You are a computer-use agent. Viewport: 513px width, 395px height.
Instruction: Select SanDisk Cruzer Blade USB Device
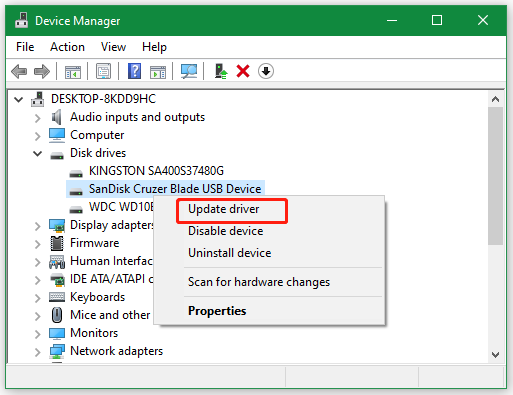coord(175,189)
